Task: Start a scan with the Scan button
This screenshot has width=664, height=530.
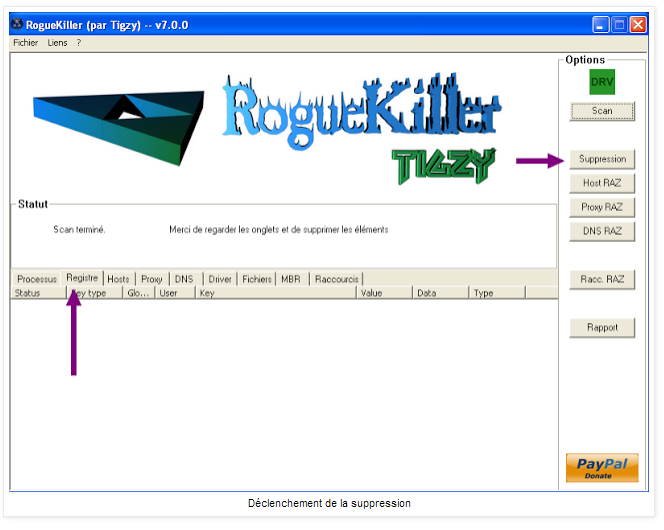Action: pyautogui.click(x=602, y=111)
